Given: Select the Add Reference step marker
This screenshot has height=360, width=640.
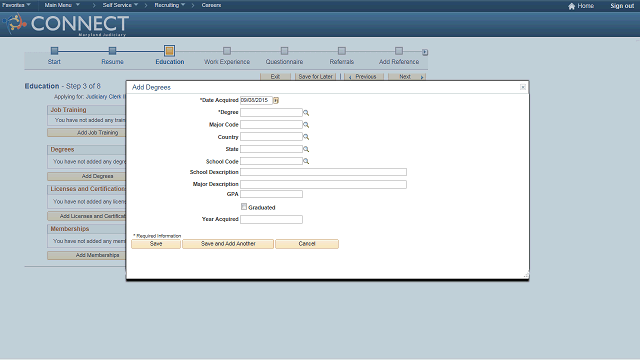Looking at the screenshot, I should tap(399, 51).
